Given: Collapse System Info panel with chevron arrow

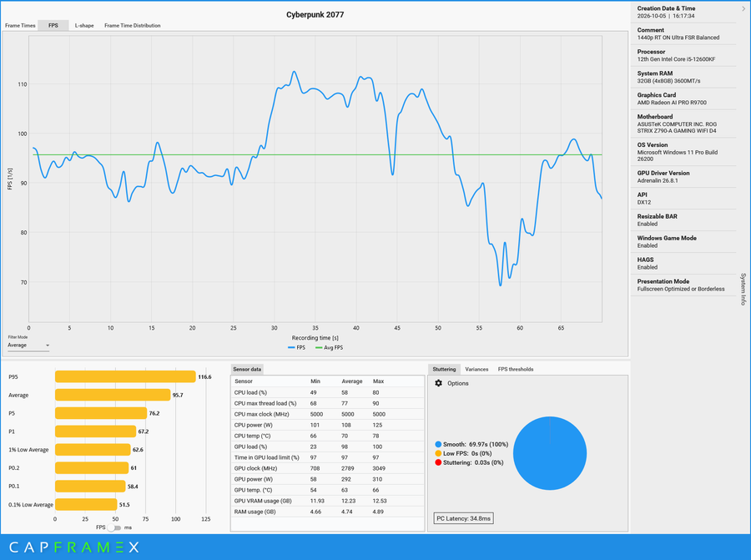Looking at the screenshot, I should [x=743, y=8].
